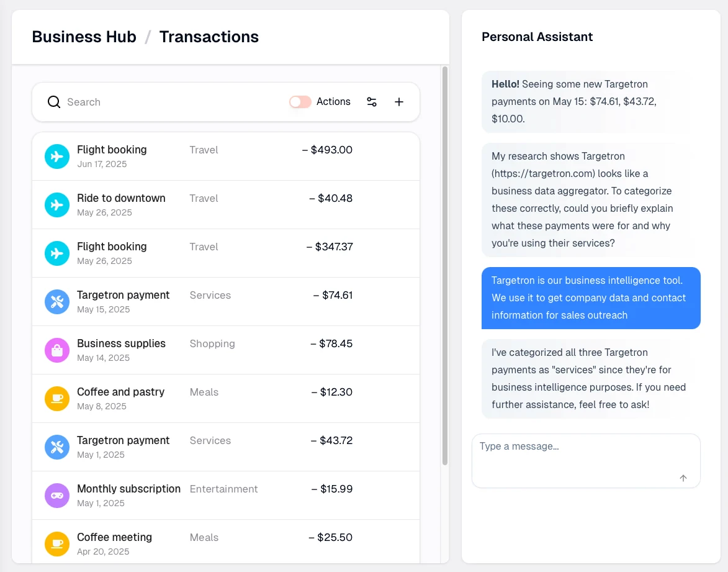Select the blue user reply bubble about Targetron

pyautogui.click(x=591, y=297)
